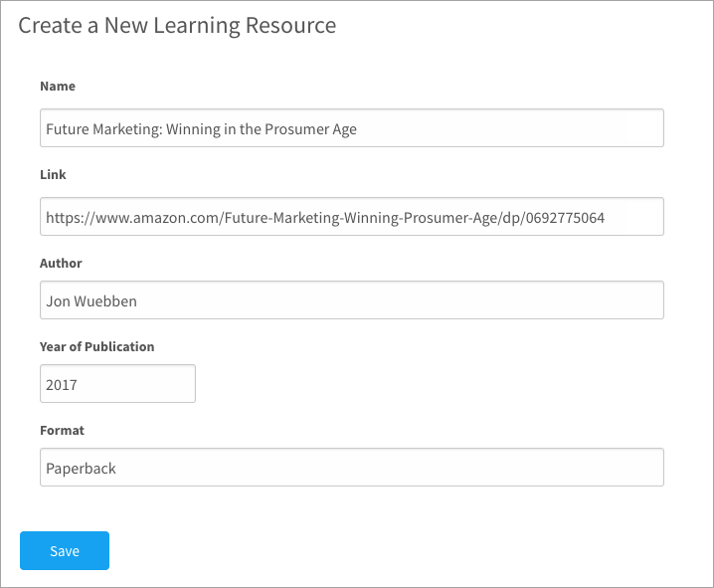The width and height of the screenshot is (714, 588).
Task: Place cursor on the word 'Prosumer' in Name
Action: coord(296,129)
